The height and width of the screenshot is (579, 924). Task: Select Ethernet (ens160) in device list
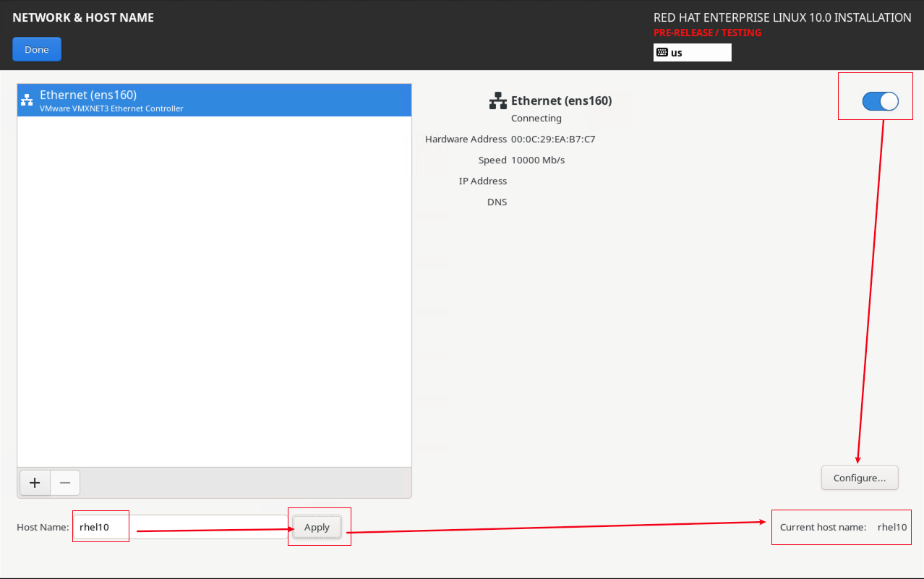[x=214, y=100]
